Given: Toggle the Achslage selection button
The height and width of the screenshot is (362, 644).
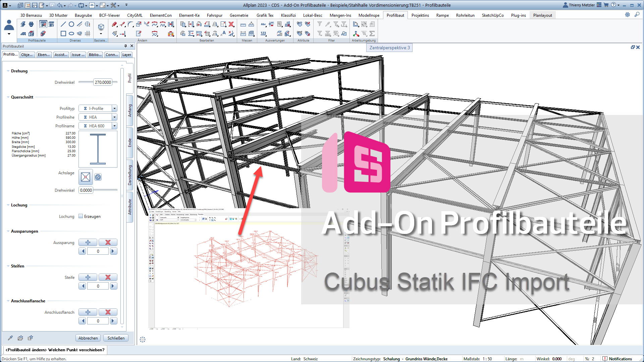Looking at the screenshot, I should 86,177.
